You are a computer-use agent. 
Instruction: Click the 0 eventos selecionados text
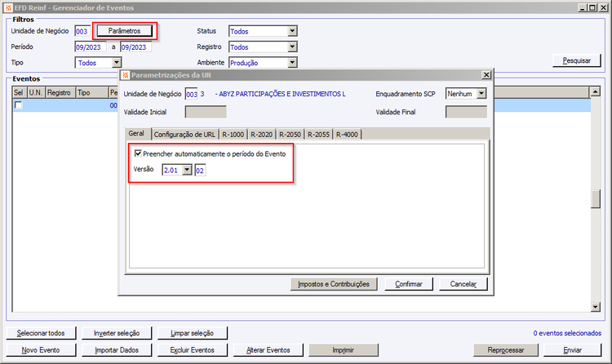pos(567,333)
